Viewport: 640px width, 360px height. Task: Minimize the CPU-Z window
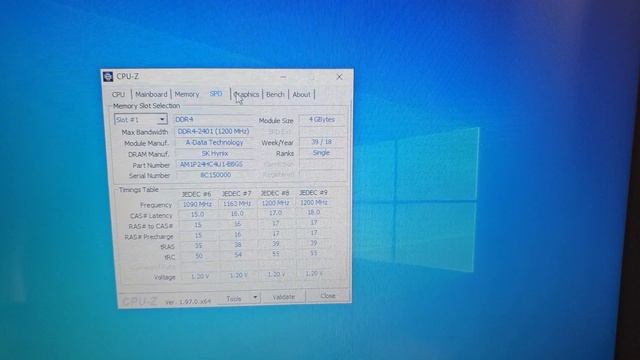[283, 76]
